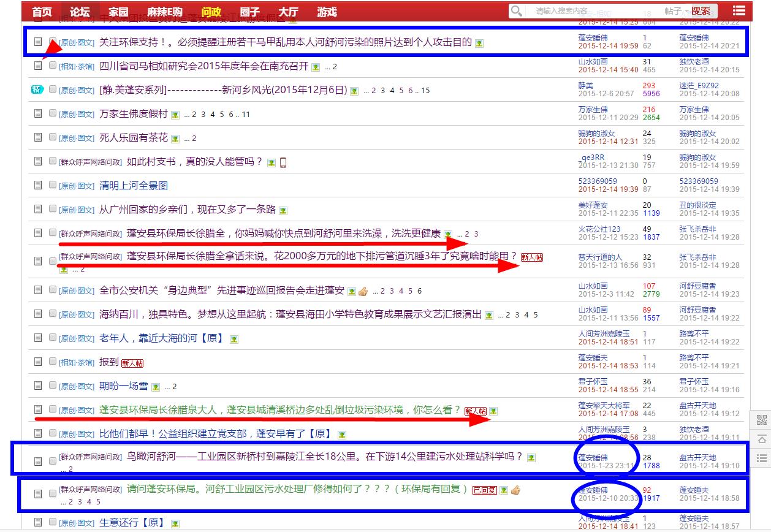
Task: Click the back-to-top arrow icon
Action: [761, 439]
